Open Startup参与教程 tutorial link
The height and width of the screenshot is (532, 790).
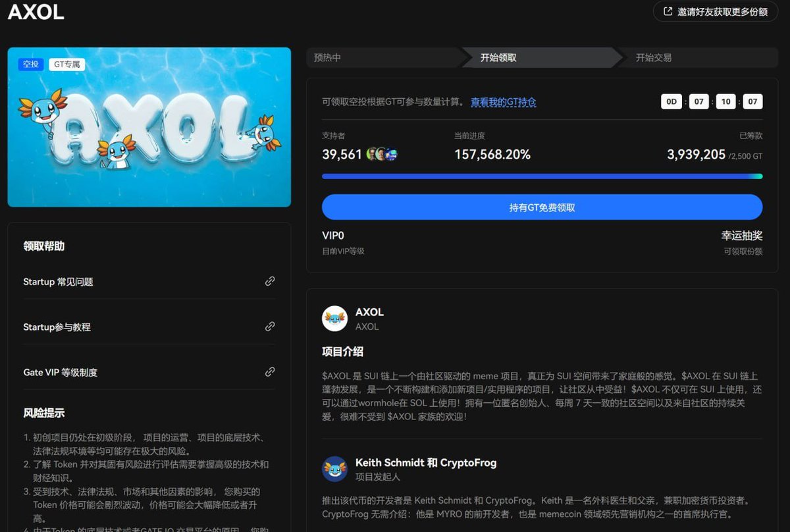click(57, 327)
